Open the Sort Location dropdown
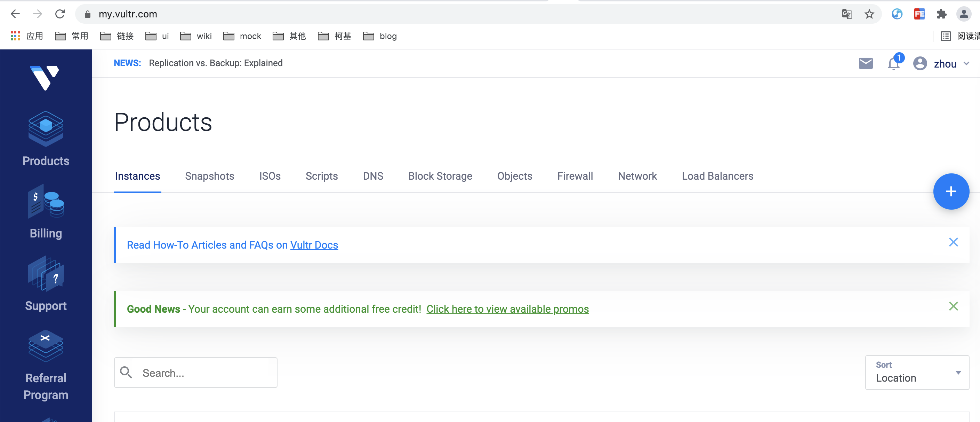 tap(917, 373)
